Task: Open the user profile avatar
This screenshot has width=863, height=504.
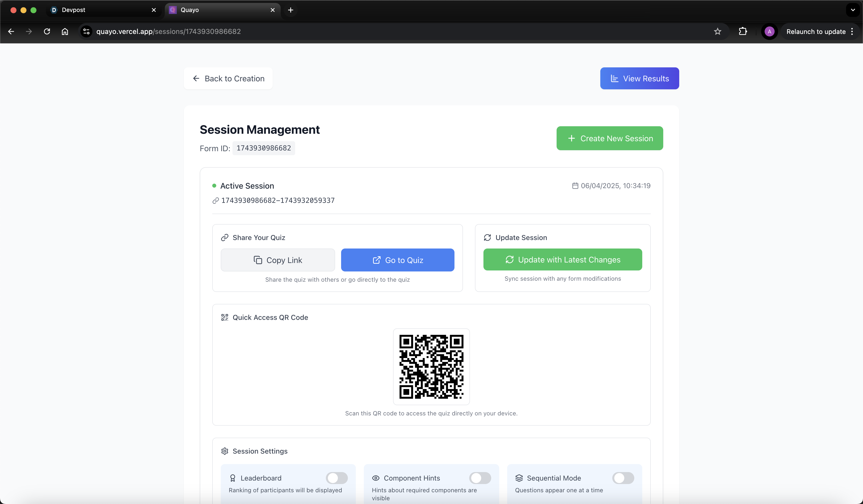Action: pos(769,31)
